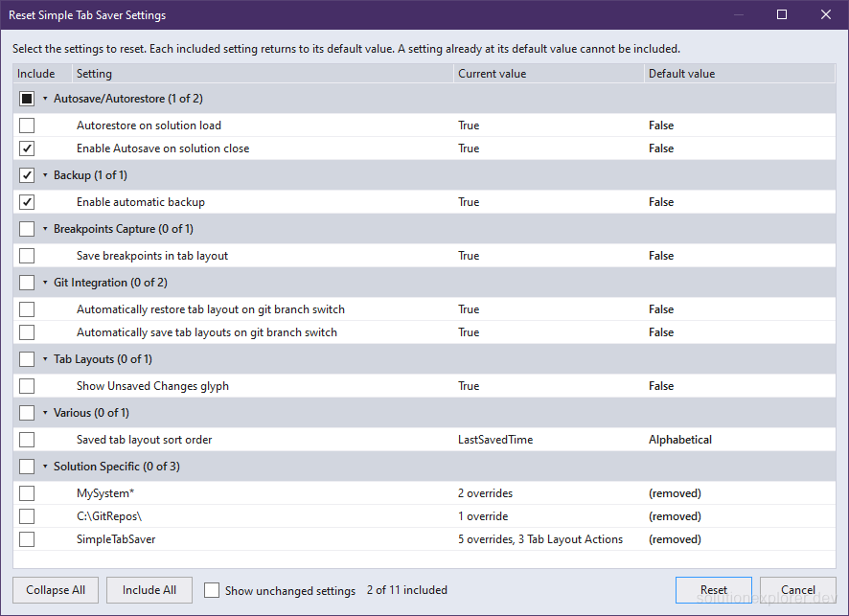The height and width of the screenshot is (616, 849).
Task: Close the Reset Settings window
Action: pos(826,14)
